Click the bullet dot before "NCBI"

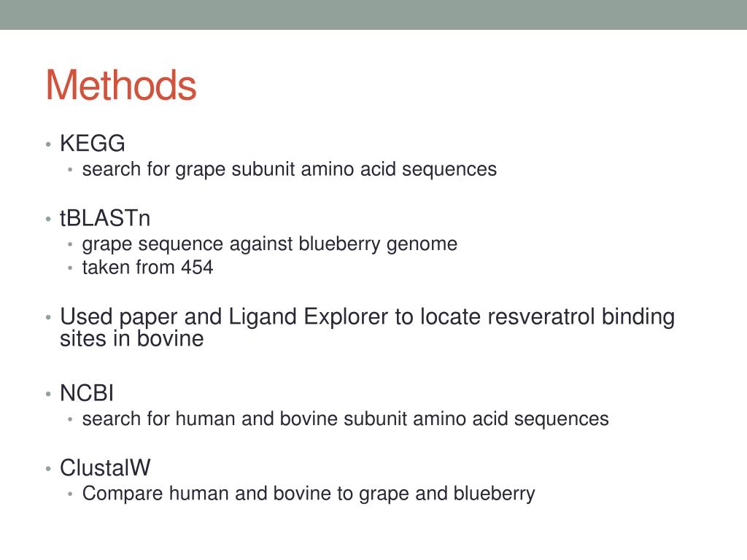tap(47, 394)
